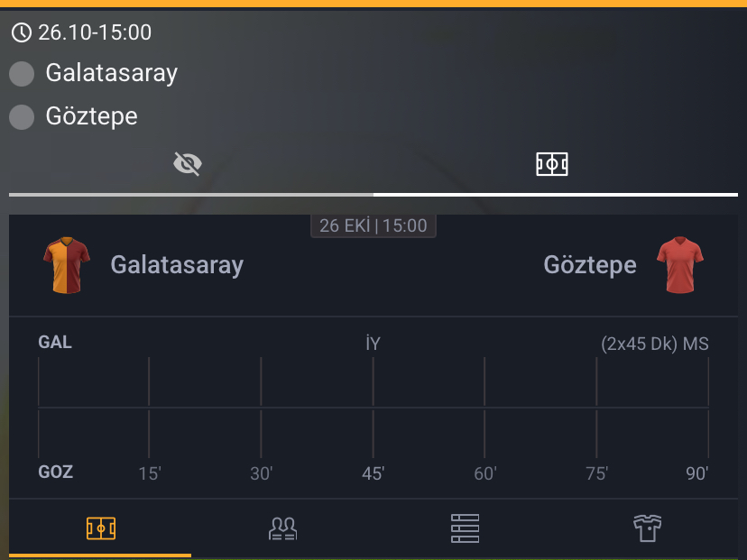This screenshot has height=560, width=747.
Task: Open the orange pitch tab at bottom
Action: [100, 528]
